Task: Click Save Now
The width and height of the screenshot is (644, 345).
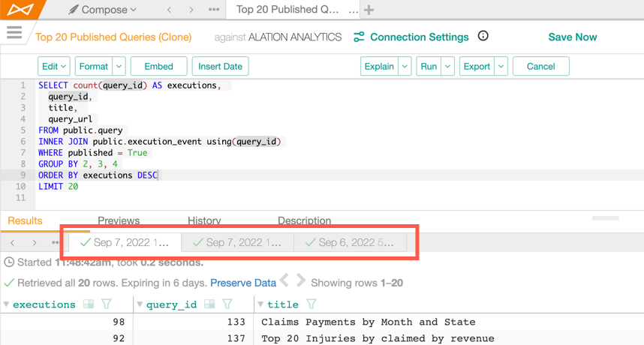Action: pos(573,37)
